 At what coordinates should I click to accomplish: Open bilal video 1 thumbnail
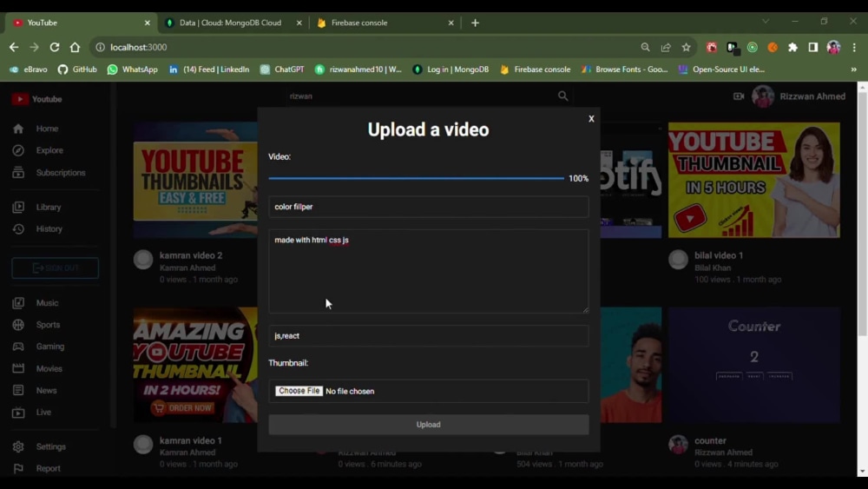pos(754,180)
